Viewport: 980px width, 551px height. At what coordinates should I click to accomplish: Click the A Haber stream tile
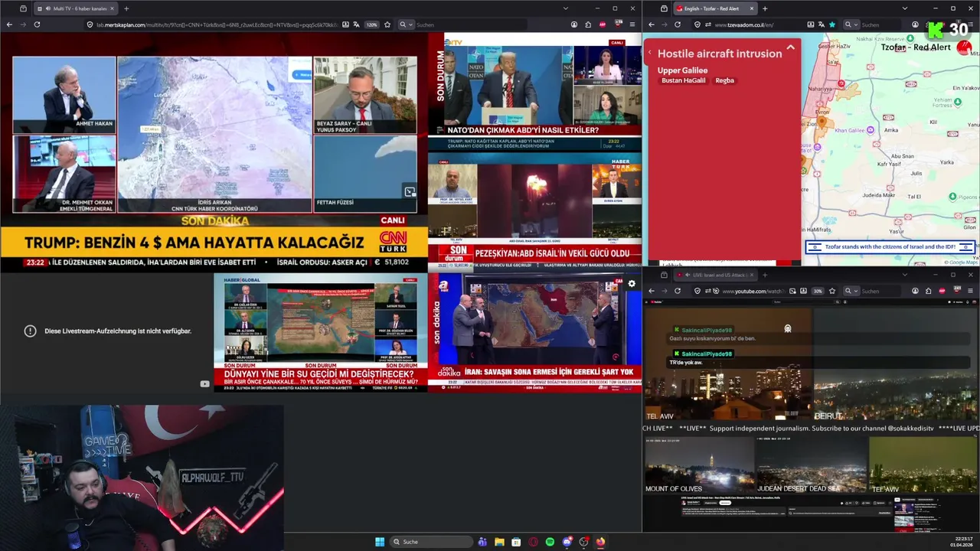click(x=535, y=333)
